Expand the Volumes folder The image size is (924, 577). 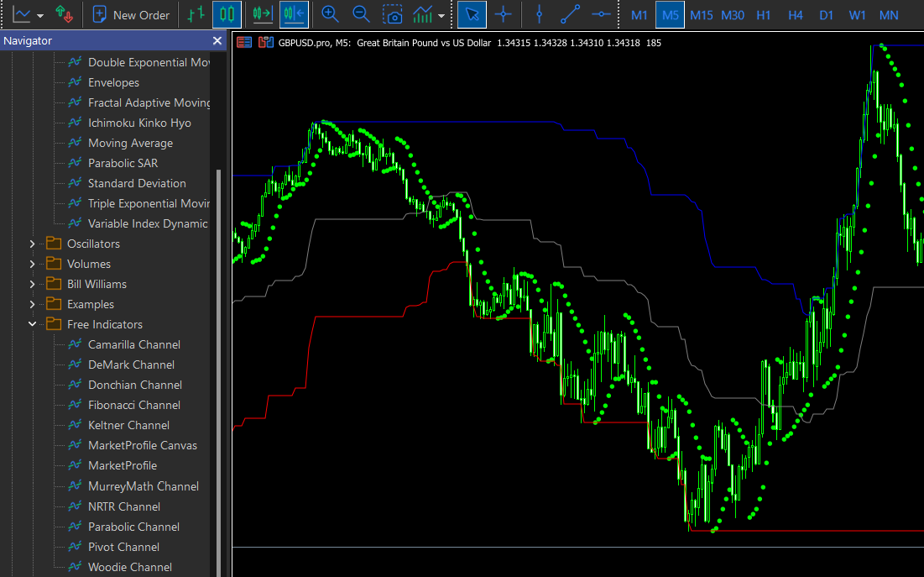point(33,264)
